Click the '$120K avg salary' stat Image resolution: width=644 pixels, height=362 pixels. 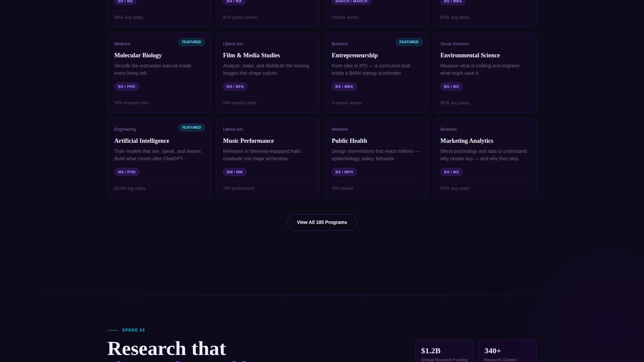pos(130,188)
